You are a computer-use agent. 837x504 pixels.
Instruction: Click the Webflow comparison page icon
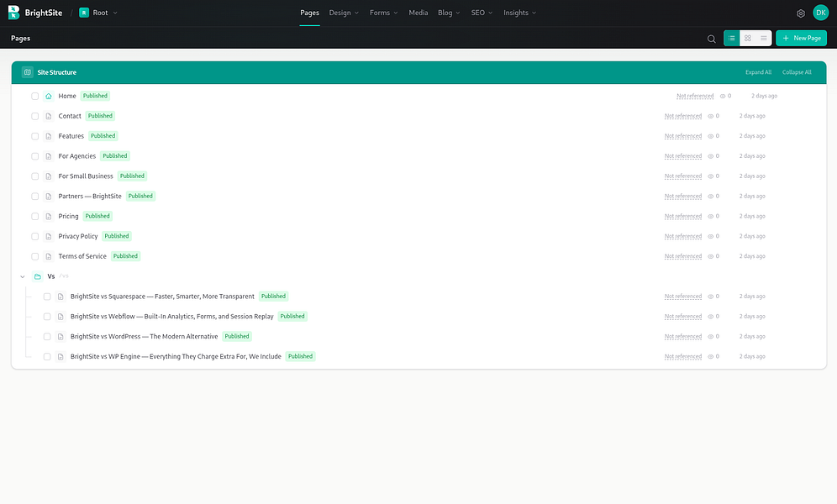pyautogui.click(x=61, y=317)
